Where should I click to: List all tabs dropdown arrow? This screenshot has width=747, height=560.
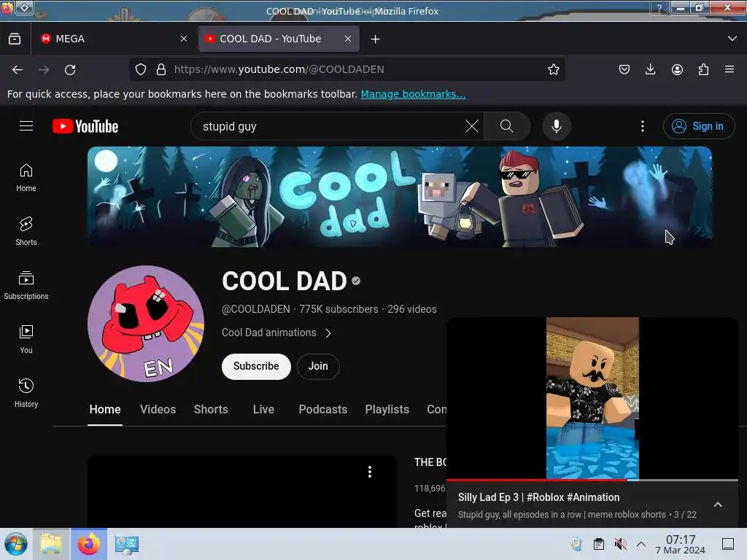[x=732, y=39]
